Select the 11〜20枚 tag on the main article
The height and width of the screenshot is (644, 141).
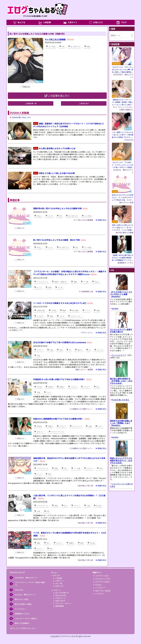(51, 46)
